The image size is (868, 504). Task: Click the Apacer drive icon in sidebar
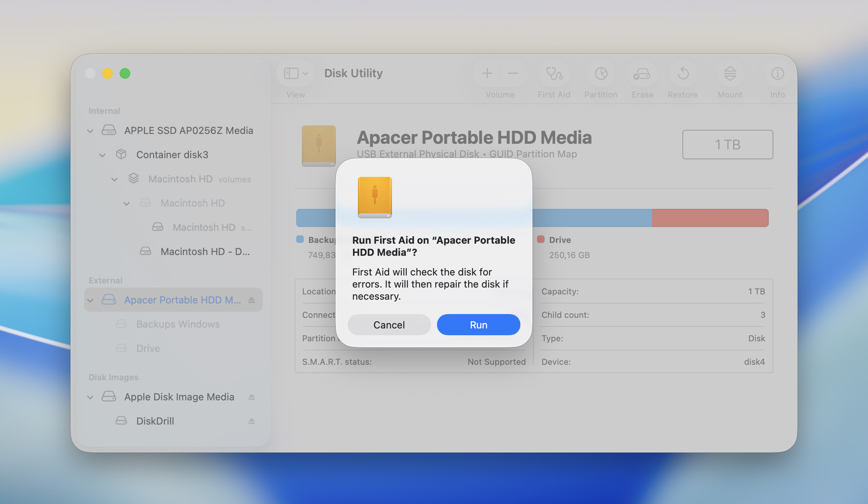pos(109,300)
